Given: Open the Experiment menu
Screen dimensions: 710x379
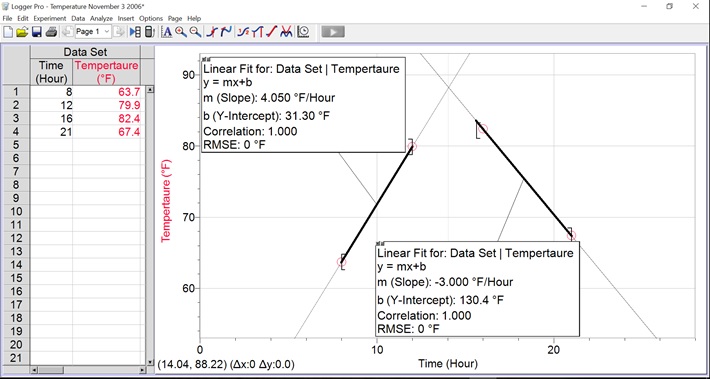Looking at the screenshot, I should [x=50, y=19].
